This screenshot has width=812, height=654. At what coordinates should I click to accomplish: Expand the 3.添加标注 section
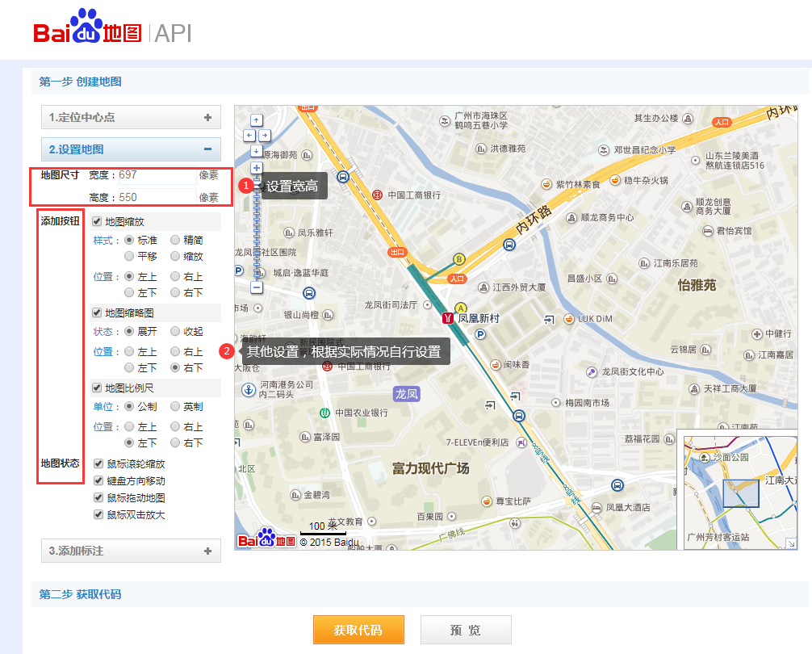click(130, 551)
